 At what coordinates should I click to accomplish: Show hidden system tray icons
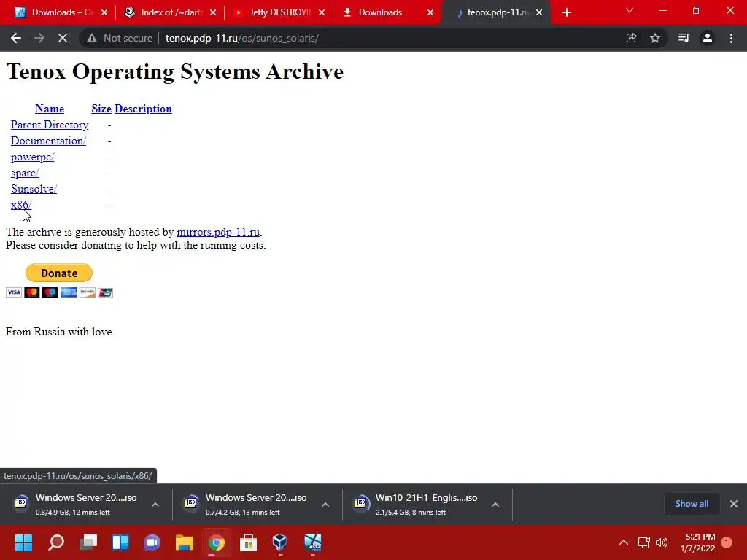623,542
